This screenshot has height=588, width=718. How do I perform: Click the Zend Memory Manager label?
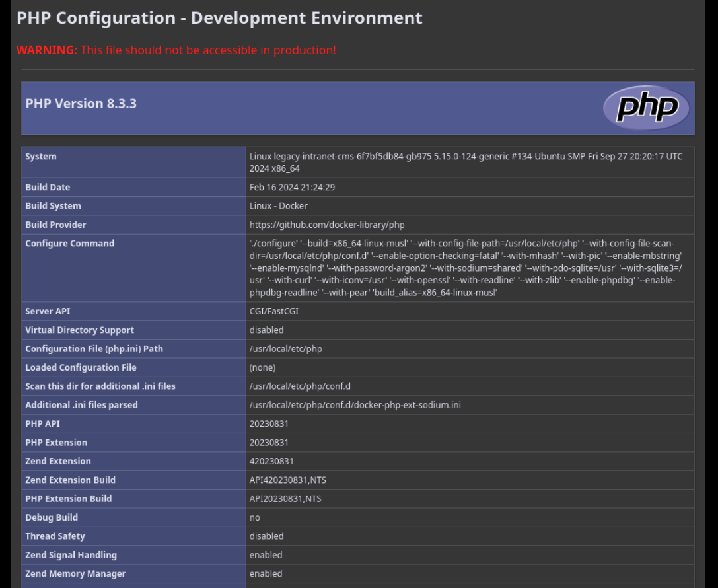pos(75,573)
